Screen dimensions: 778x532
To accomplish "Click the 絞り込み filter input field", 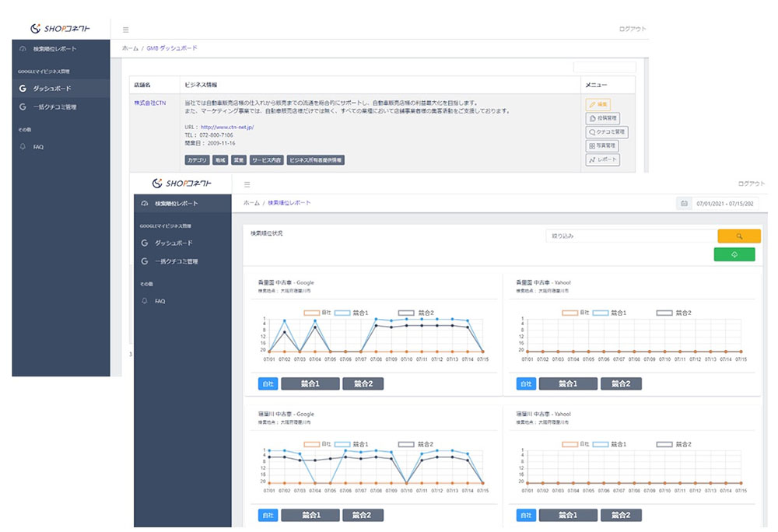I will tap(630, 235).
